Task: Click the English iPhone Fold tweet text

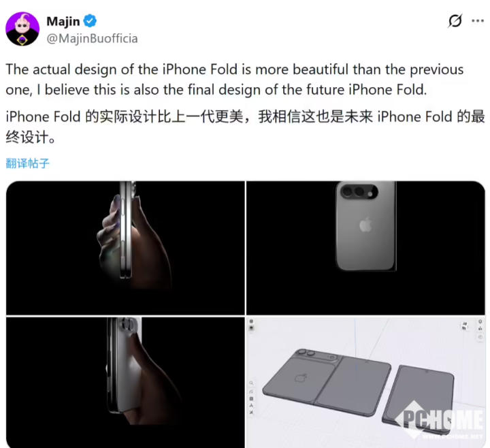Action: coord(234,80)
